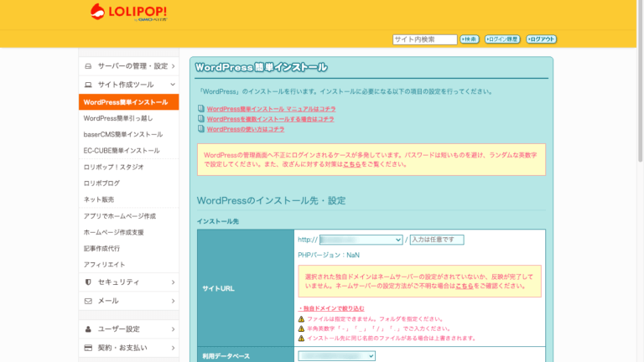Viewport: 644px width, 362px height.
Task: Expand ユーザー設定 chevron
Action: pyautogui.click(x=173, y=329)
